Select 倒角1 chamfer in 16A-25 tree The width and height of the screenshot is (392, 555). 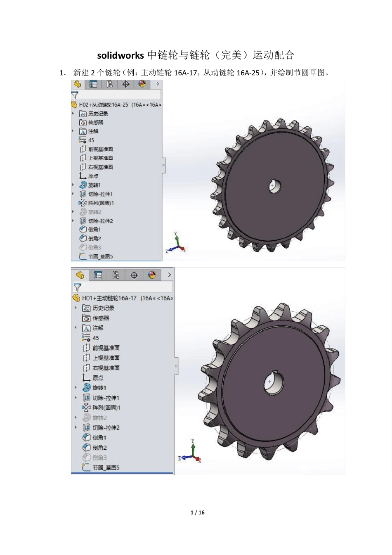tap(90, 230)
